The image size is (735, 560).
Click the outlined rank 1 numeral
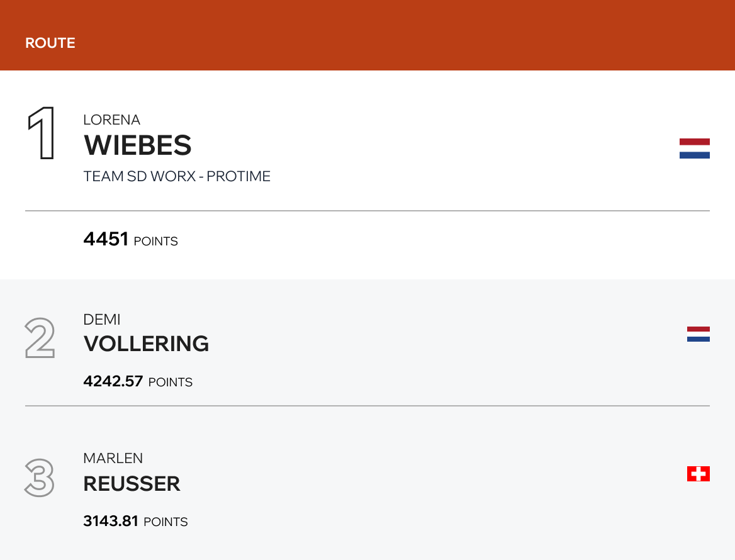(x=41, y=133)
